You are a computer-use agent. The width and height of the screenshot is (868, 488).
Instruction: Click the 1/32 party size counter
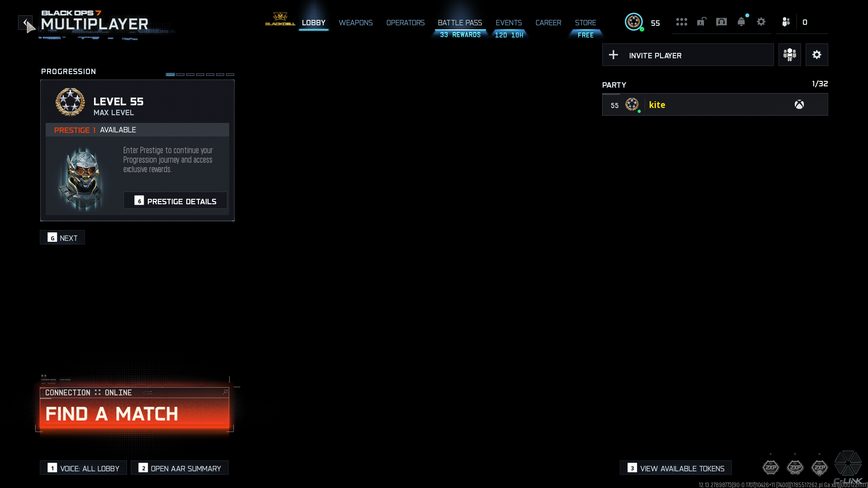[x=820, y=84]
